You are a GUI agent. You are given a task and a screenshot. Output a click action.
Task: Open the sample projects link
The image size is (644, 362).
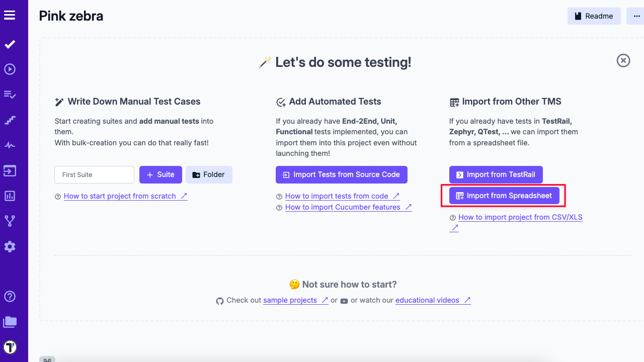pyautogui.click(x=290, y=300)
